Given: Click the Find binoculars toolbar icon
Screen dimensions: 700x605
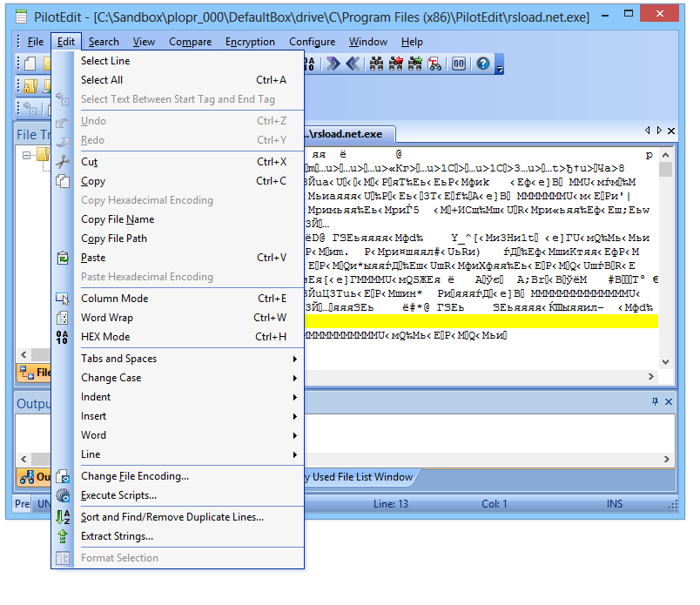Looking at the screenshot, I should tap(376, 64).
